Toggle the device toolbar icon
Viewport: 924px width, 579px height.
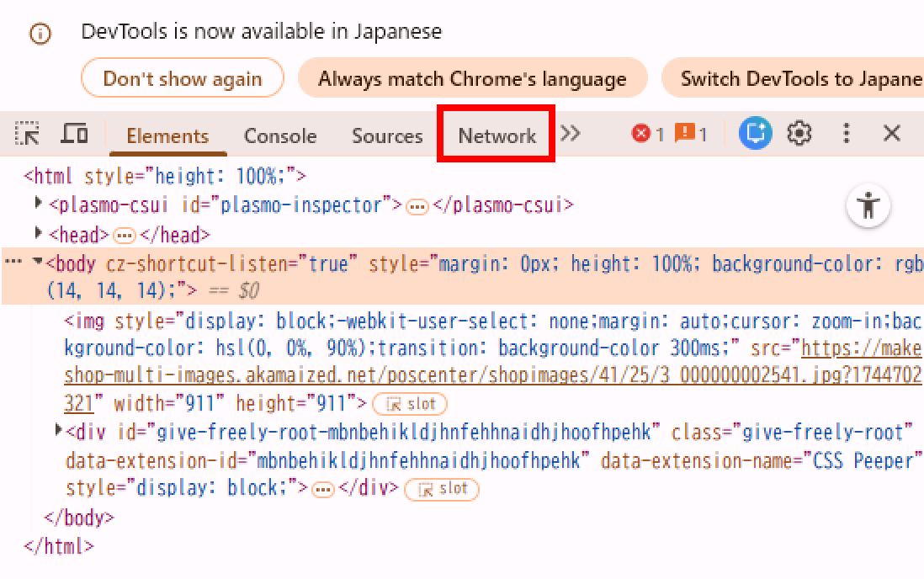coord(75,134)
